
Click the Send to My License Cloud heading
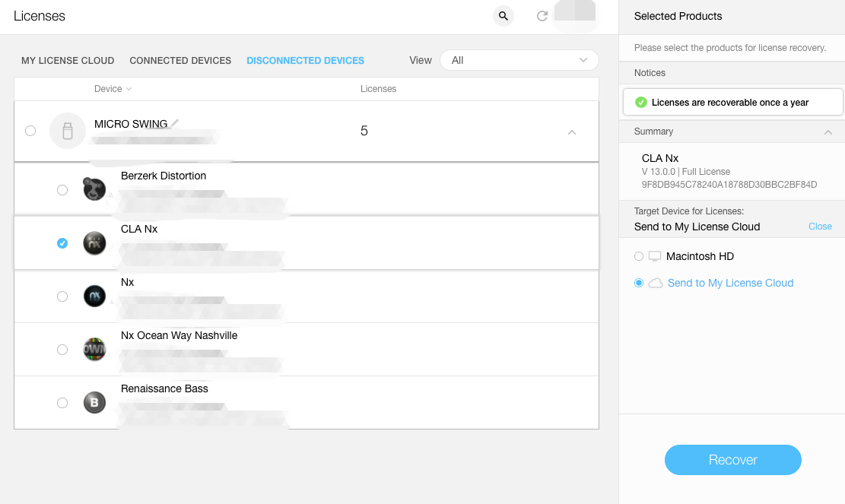click(x=697, y=227)
